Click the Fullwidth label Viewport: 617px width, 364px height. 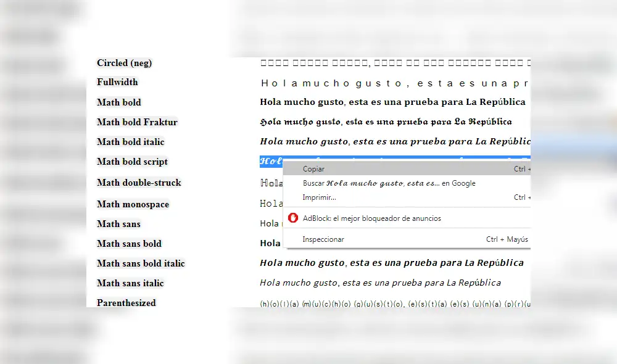[x=117, y=82]
